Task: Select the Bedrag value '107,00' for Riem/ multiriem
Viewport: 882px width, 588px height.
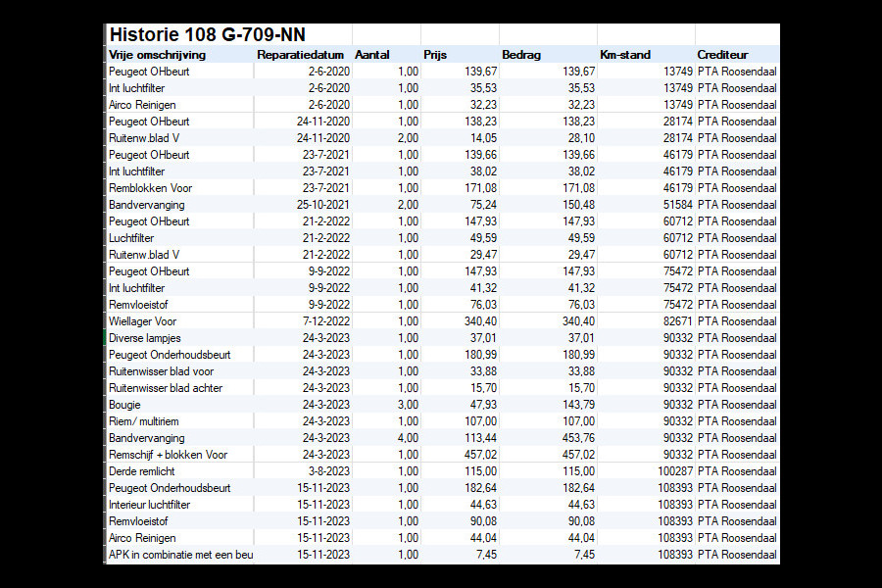Action: (x=579, y=420)
